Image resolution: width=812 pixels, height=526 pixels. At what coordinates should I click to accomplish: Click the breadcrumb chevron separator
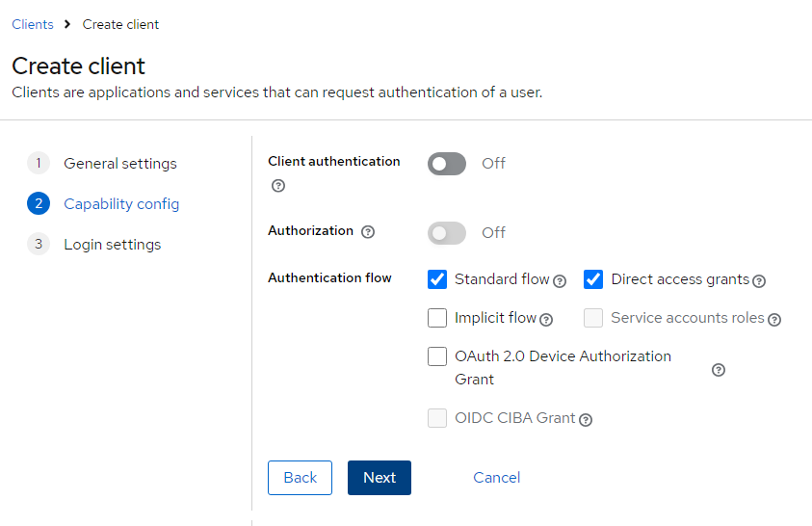[x=67, y=24]
